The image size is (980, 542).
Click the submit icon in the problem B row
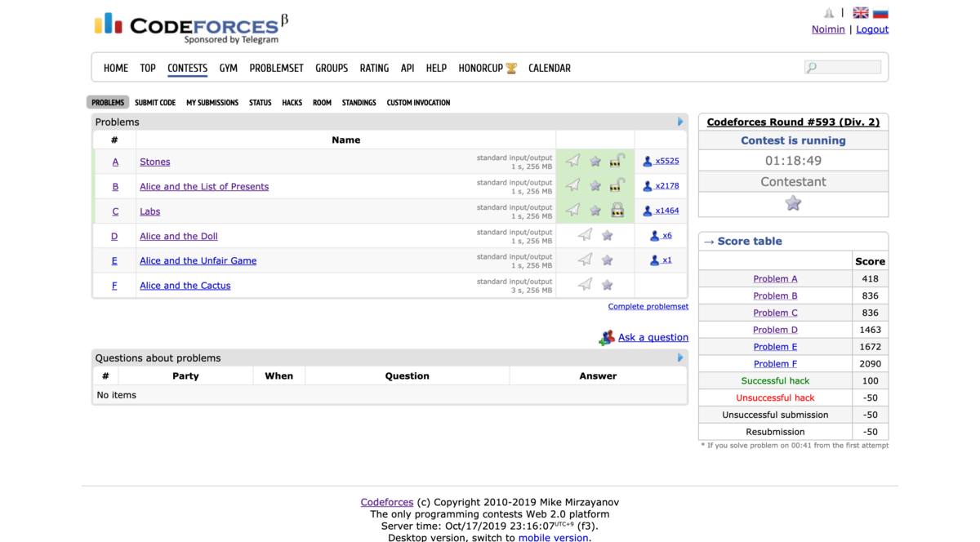[573, 185]
